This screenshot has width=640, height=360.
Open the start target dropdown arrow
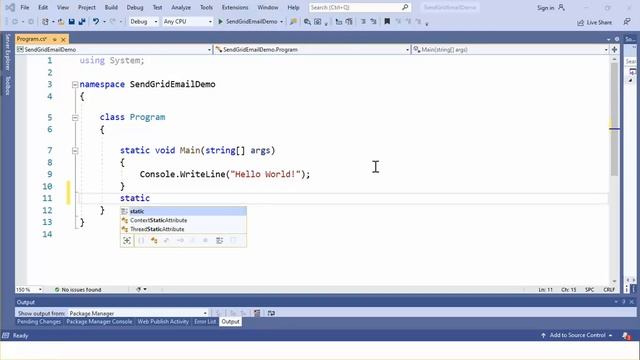tap(282, 22)
